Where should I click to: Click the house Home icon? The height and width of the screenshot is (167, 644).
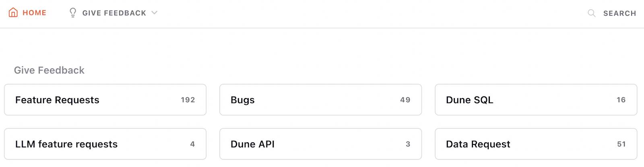pyautogui.click(x=13, y=12)
